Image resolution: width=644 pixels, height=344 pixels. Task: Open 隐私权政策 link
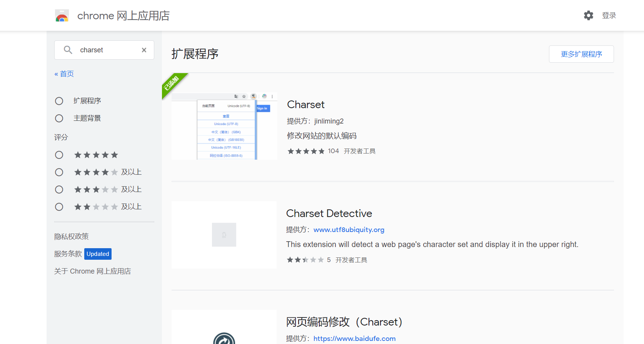(x=72, y=236)
